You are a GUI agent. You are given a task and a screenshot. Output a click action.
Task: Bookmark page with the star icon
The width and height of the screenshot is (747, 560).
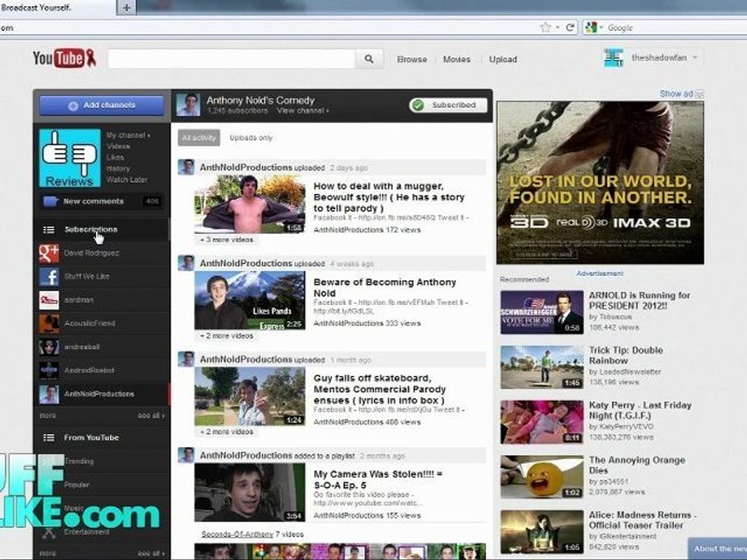(545, 28)
